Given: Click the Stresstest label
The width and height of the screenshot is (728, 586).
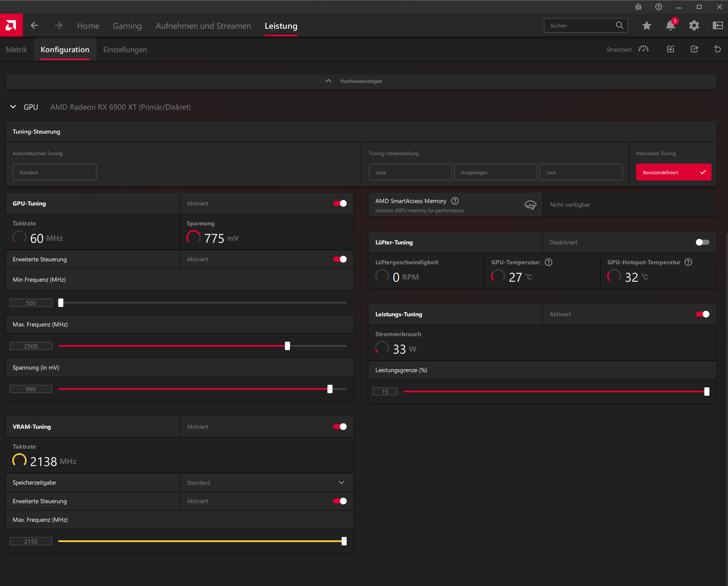Looking at the screenshot, I should point(619,49).
